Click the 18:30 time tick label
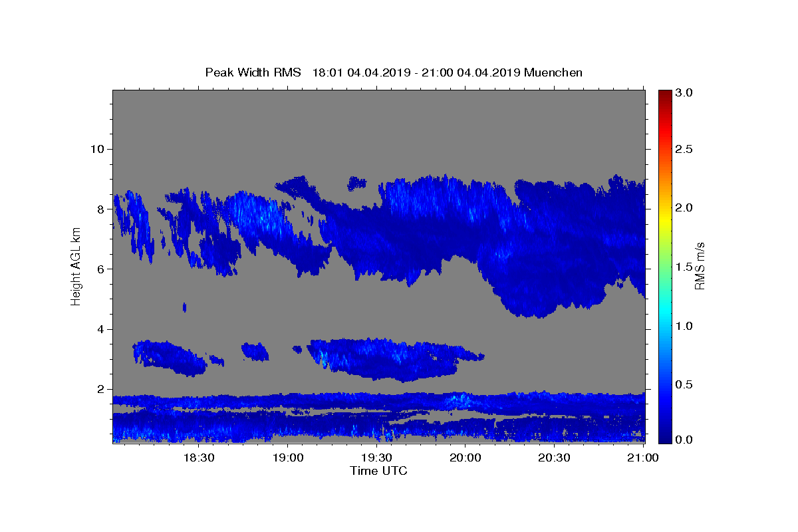 pyautogui.click(x=199, y=458)
